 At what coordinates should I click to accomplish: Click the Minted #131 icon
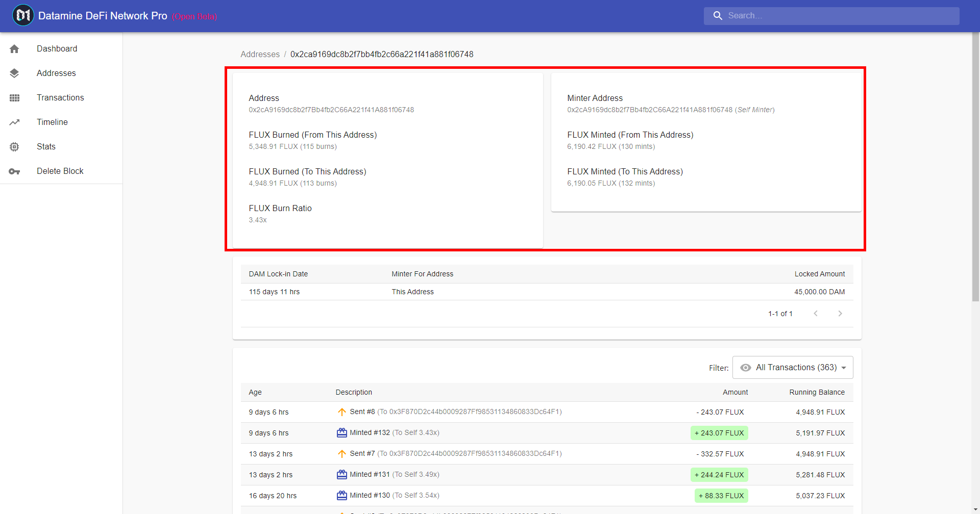point(342,475)
